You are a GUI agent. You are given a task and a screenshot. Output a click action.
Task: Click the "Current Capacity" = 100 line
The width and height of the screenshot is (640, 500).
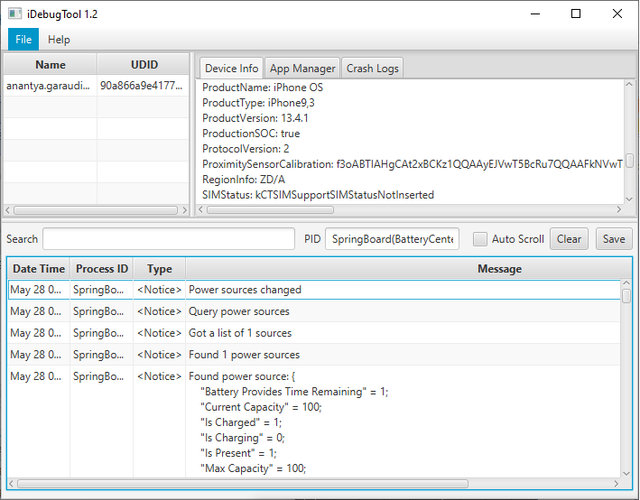click(x=261, y=407)
